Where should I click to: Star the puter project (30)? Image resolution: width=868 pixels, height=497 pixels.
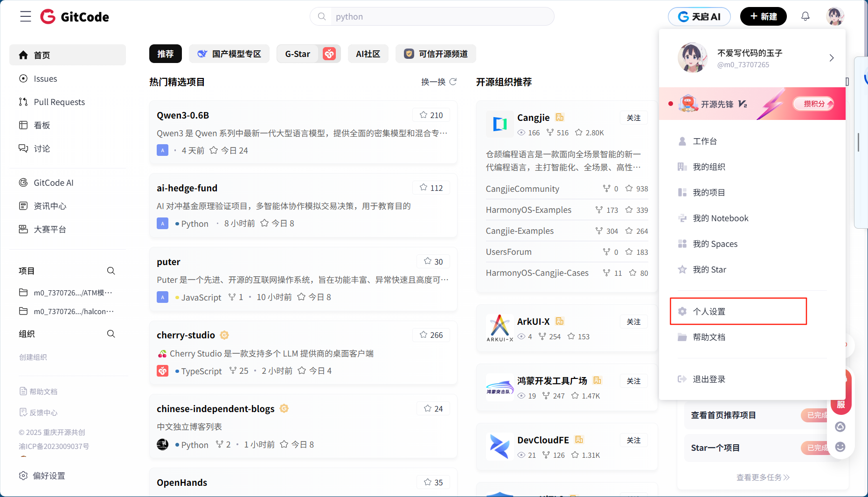pyautogui.click(x=433, y=261)
